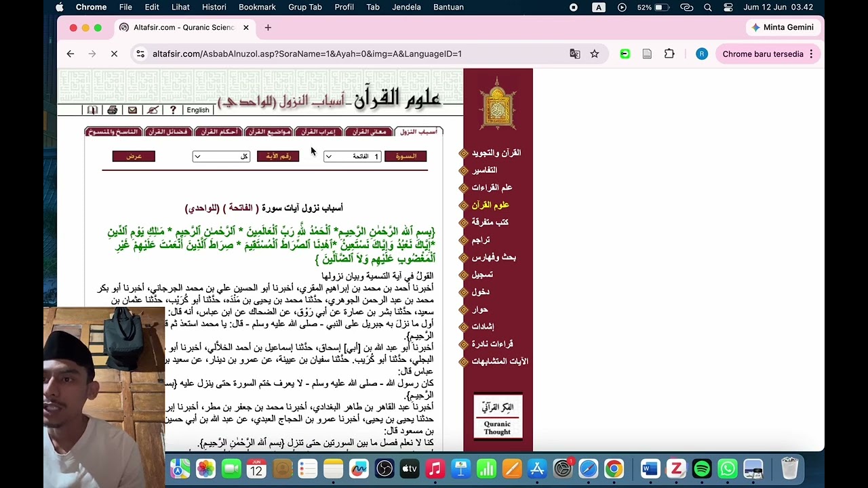Screen dimensions: 868x488
Task: Open Control Center in menu bar
Action: point(728,7)
